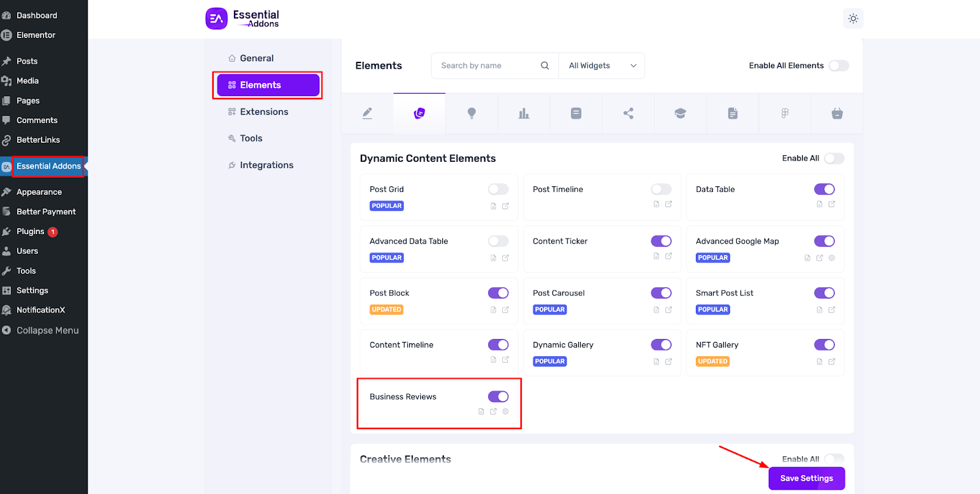Select the share social elements category icon
The image size is (980, 494).
pyautogui.click(x=628, y=113)
